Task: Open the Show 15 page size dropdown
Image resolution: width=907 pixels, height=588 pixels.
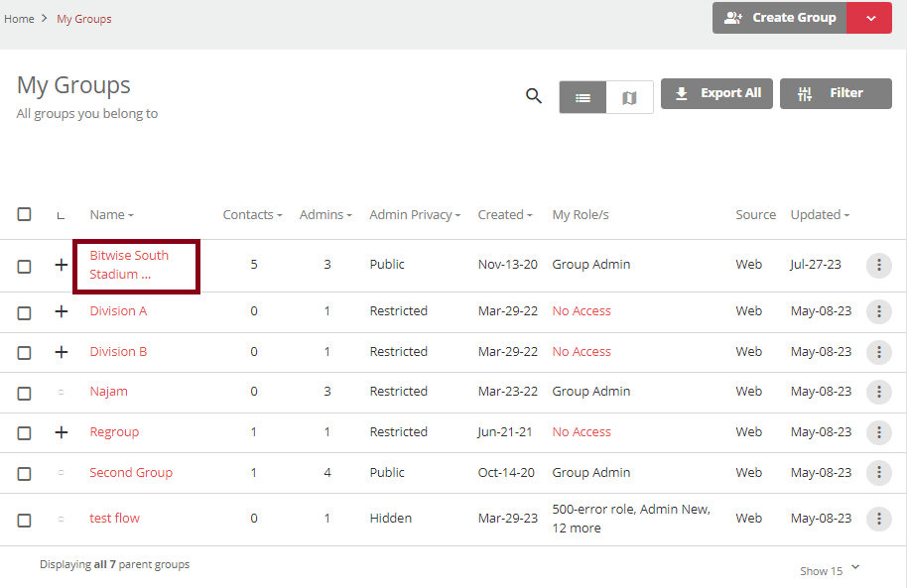Action: click(x=830, y=570)
